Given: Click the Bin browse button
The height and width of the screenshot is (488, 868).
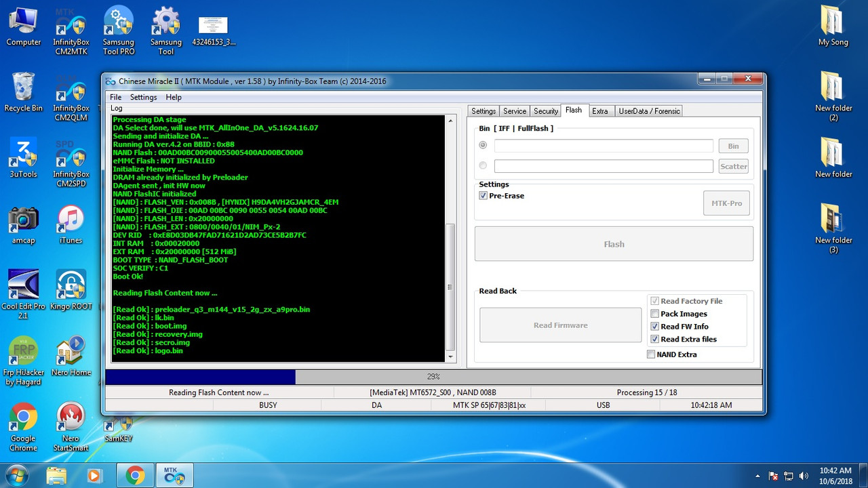Looking at the screenshot, I should click(734, 146).
